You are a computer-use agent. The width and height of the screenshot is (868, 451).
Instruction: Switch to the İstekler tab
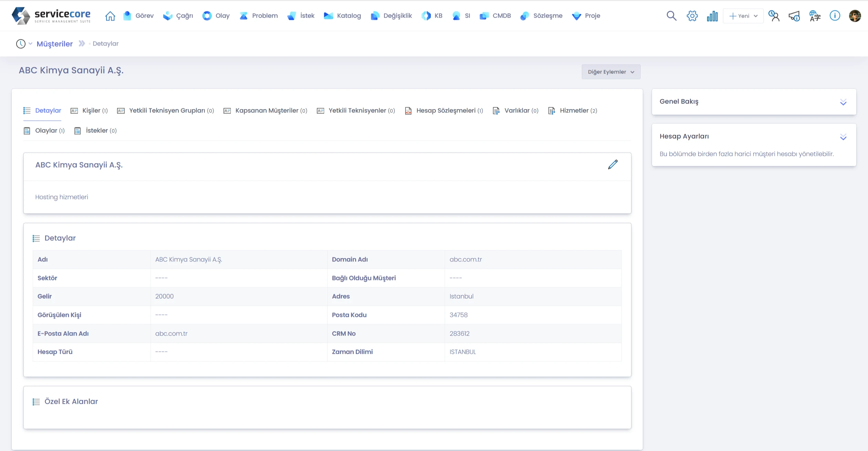[95, 131]
